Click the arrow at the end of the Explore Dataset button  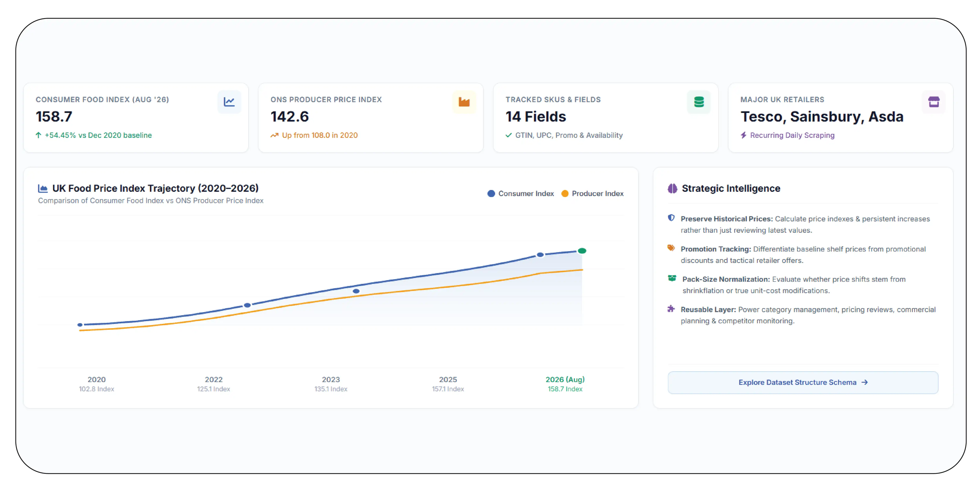[x=864, y=382]
